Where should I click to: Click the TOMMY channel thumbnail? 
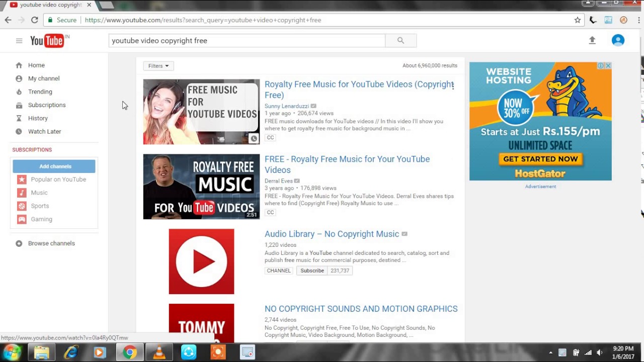pos(201,323)
